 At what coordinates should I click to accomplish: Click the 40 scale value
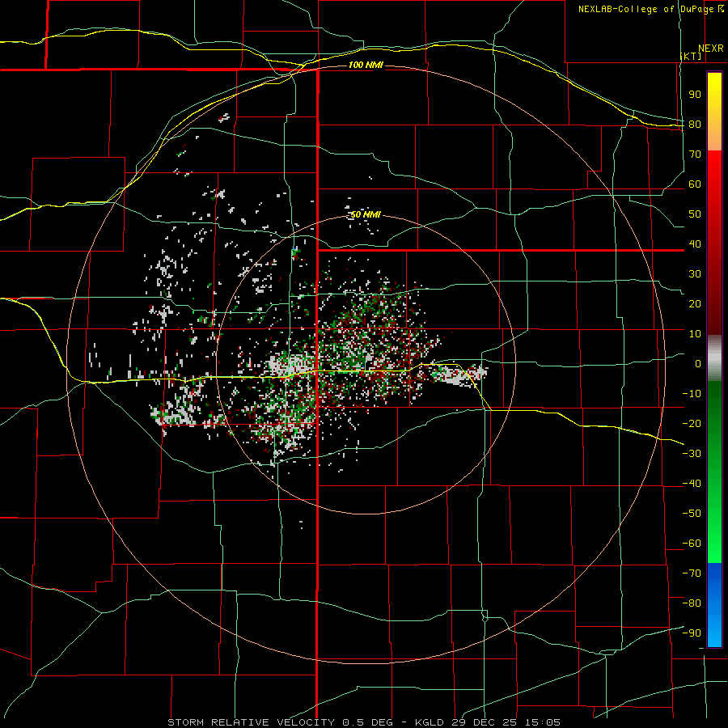click(x=695, y=243)
